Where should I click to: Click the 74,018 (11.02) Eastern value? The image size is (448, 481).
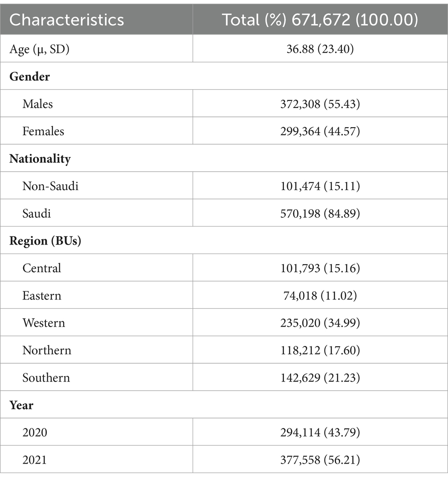(x=320, y=295)
